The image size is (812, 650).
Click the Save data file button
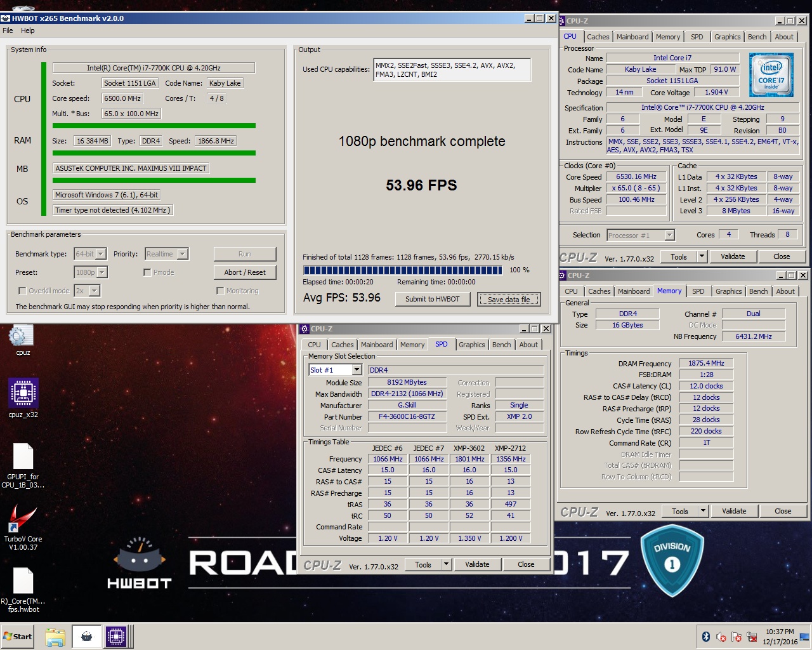click(509, 299)
